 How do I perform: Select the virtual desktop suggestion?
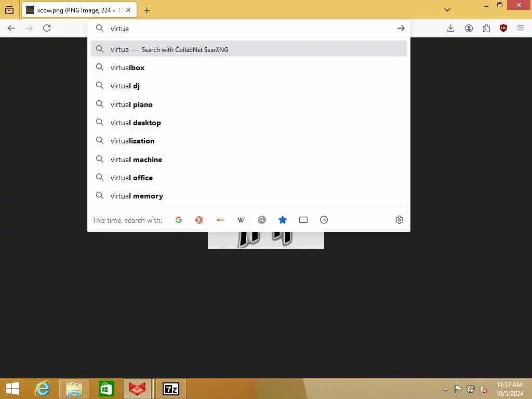point(249,123)
